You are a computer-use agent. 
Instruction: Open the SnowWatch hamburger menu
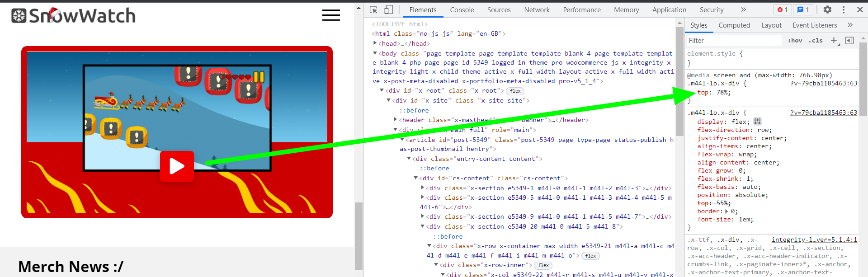pos(331,15)
